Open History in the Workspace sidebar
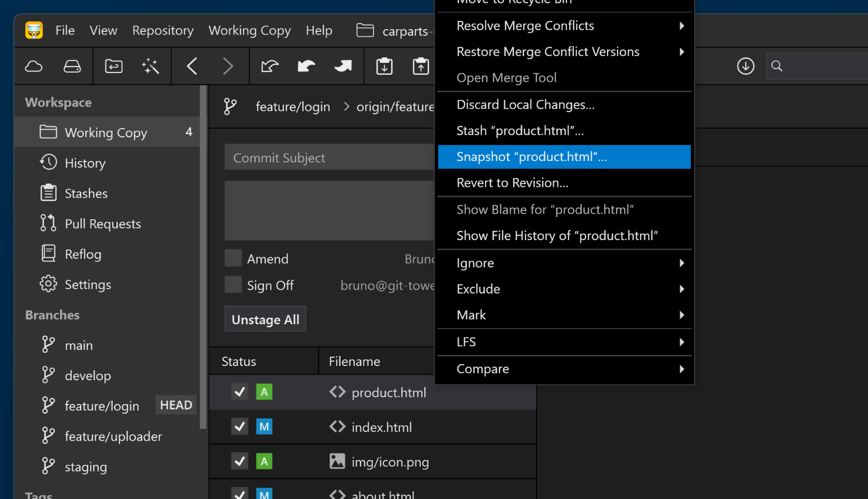The width and height of the screenshot is (868, 499). 85,163
